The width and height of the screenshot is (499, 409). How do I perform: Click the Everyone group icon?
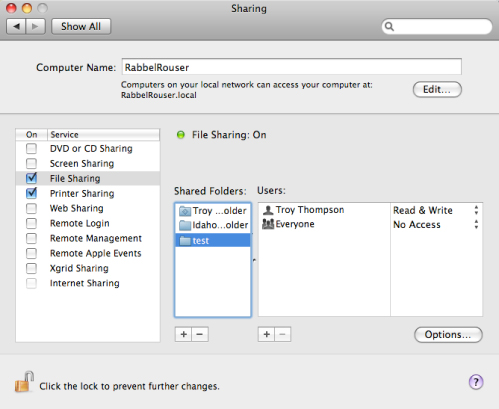pyautogui.click(x=268, y=224)
